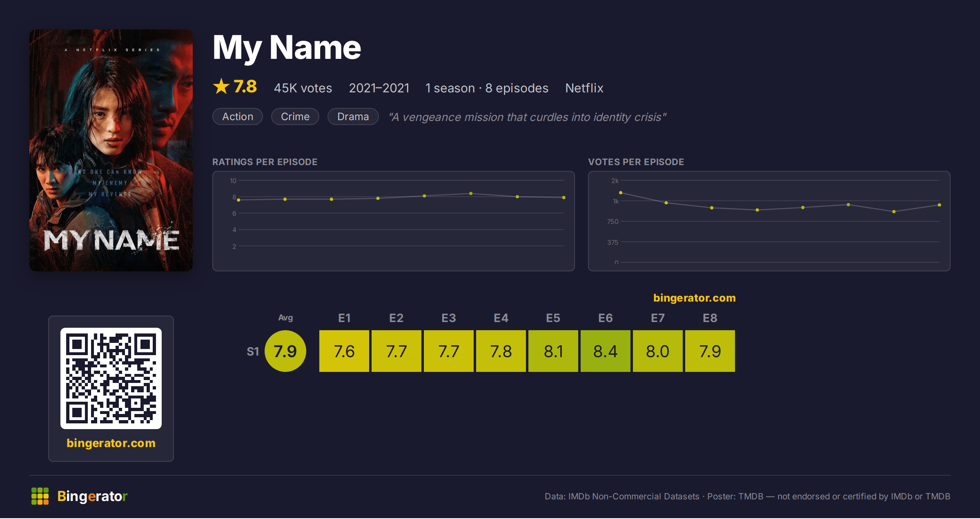980x519 pixels.
Task: Select the Drama genre tag
Action: 353,116
